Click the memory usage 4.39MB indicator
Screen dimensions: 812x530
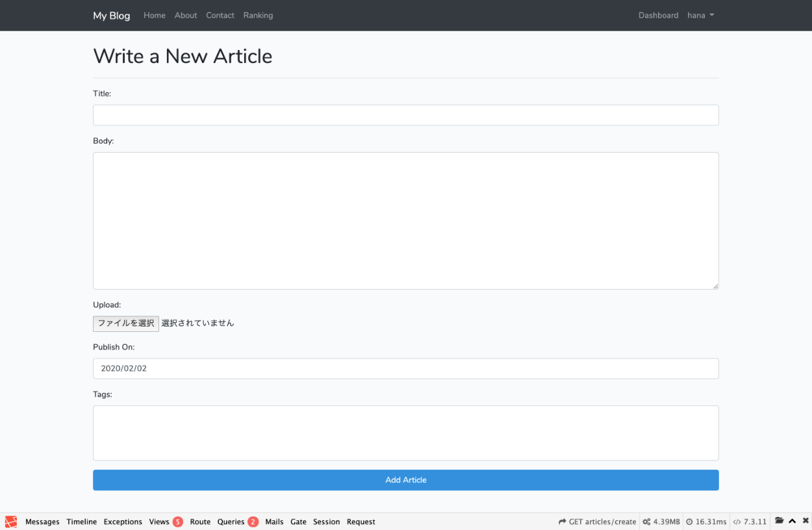pos(661,522)
